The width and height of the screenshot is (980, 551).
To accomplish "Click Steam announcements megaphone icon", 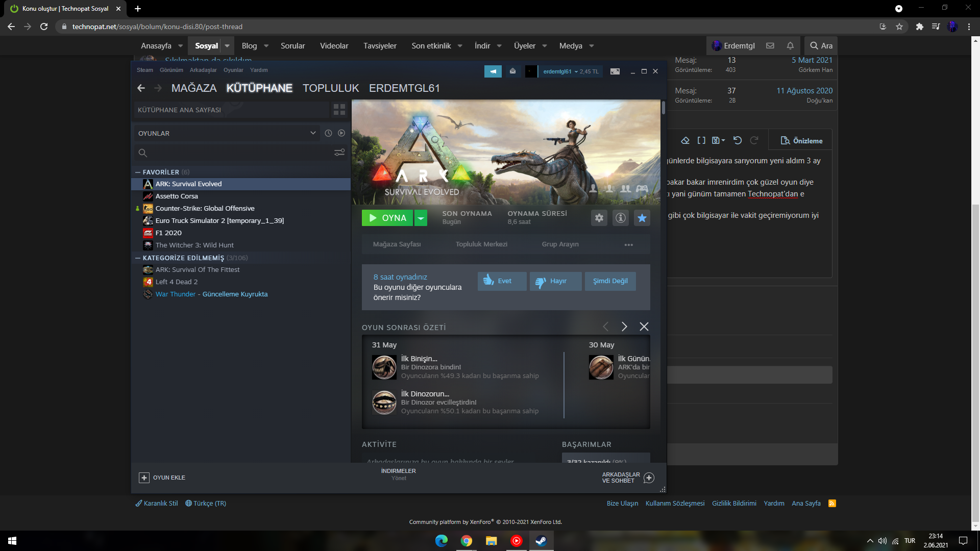I will [x=493, y=71].
